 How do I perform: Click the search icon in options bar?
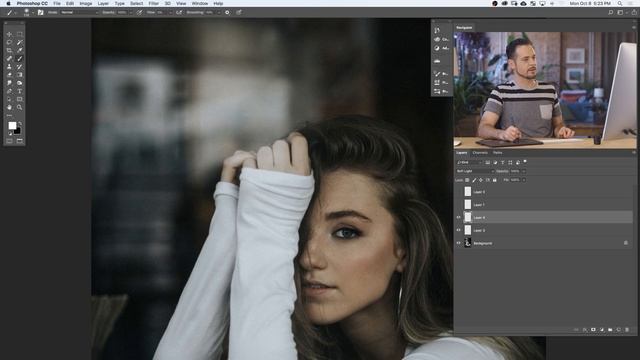[611, 13]
